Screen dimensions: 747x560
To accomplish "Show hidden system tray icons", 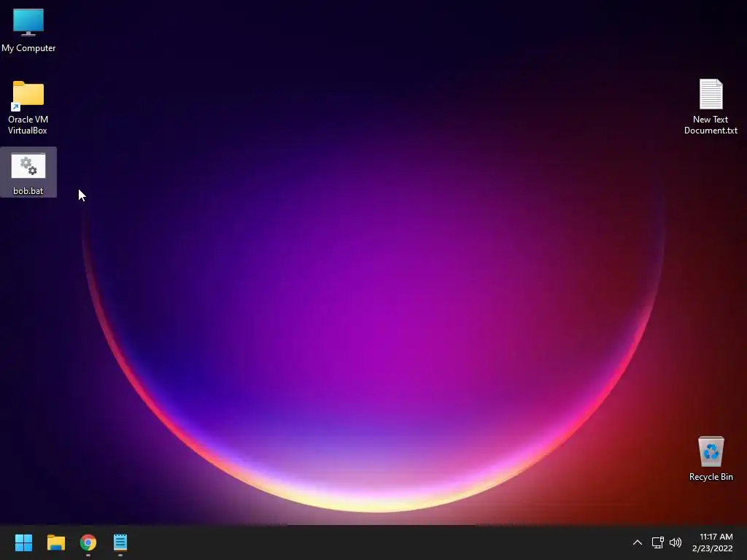I will pos(638,542).
